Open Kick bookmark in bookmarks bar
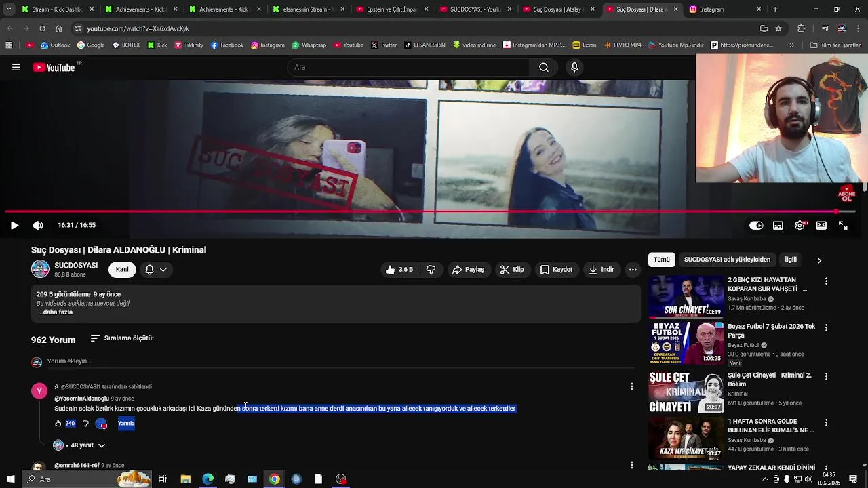The height and width of the screenshot is (488, 868). coord(157,45)
